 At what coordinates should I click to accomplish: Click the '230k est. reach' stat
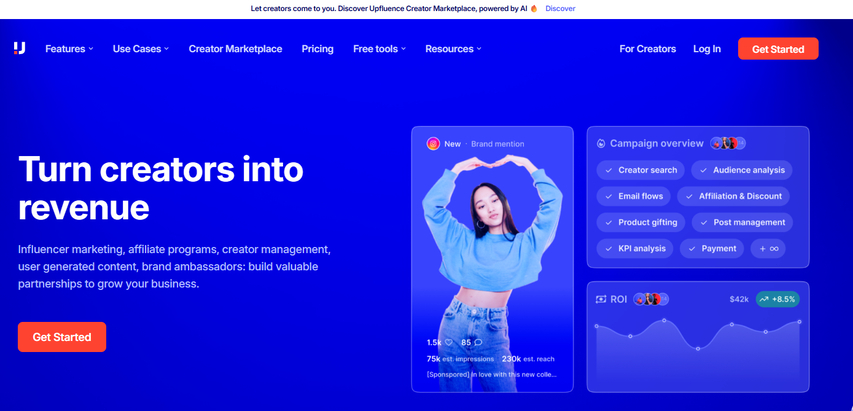click(528, 359)
